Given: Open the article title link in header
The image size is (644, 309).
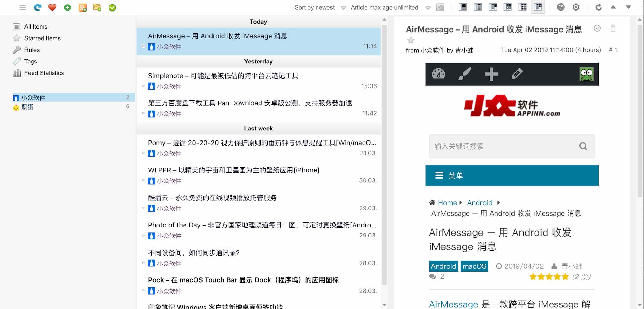Looking at the screenshot, I should pyautogui.click(x=494, y=29).
